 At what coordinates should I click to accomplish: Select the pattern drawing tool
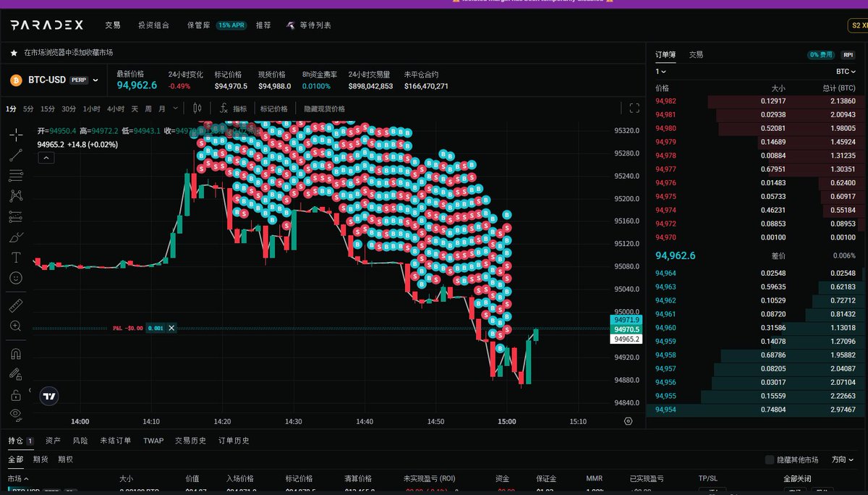tap(16, 195)
